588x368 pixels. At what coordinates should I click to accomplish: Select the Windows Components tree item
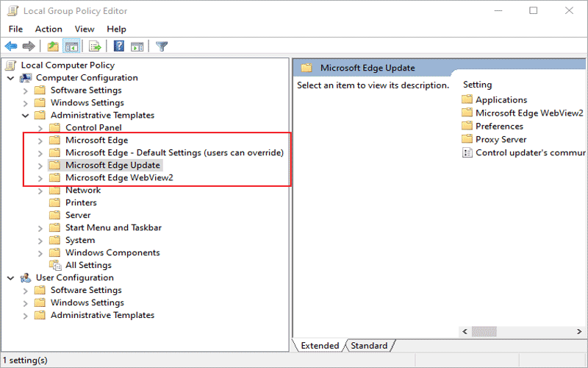click(x=112, y=252)
